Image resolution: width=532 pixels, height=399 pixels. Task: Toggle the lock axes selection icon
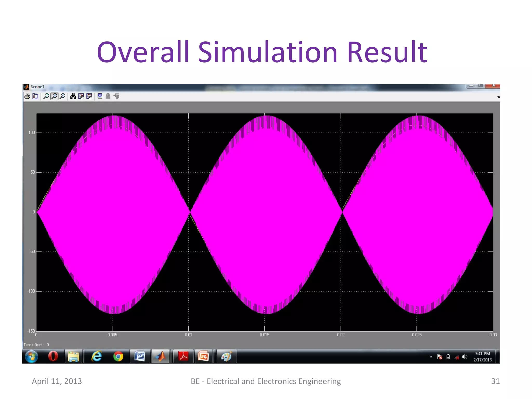(108, 97)
